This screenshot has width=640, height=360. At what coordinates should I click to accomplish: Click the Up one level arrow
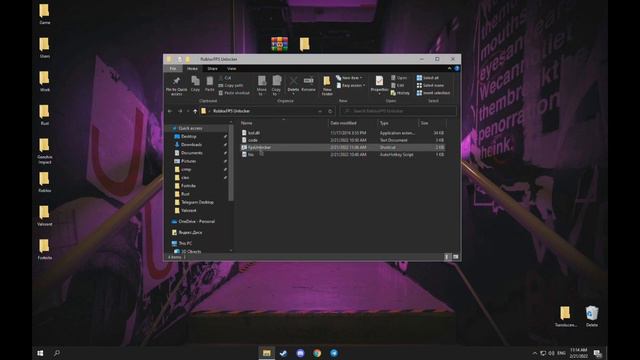[x=195, y=111]
